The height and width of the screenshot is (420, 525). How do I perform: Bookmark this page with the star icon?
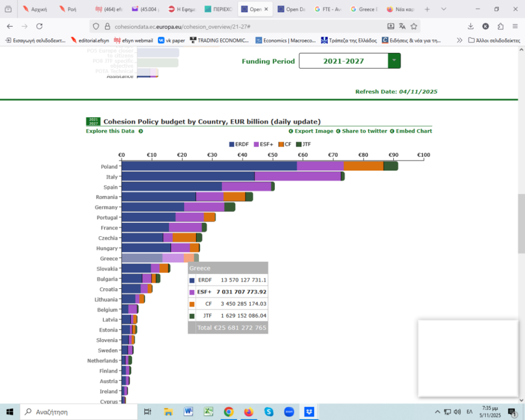[x=414, y=26]
